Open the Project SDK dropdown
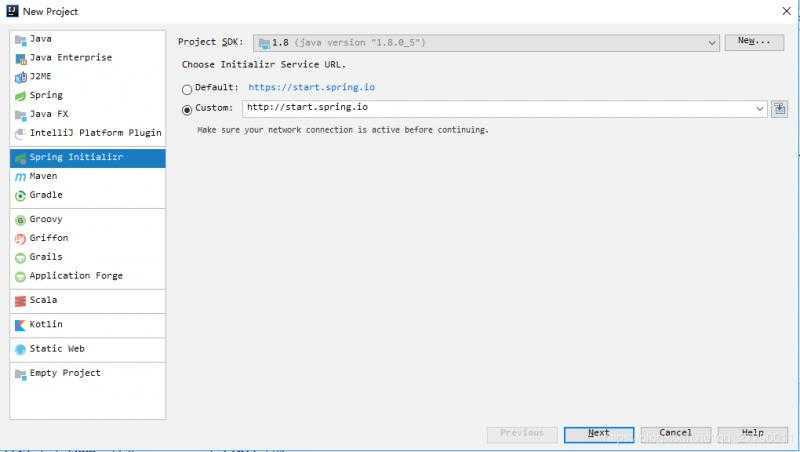Screen dimensions: 800x452 [486, 43]
